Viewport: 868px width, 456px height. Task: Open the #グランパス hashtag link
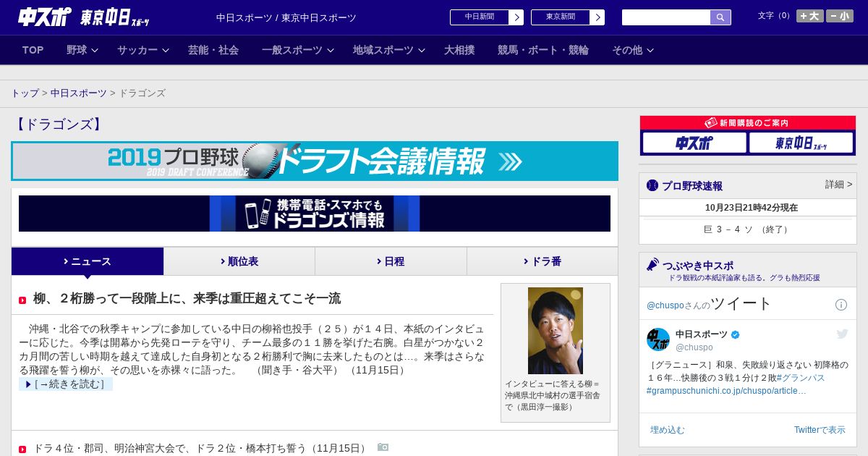point(801,378)
